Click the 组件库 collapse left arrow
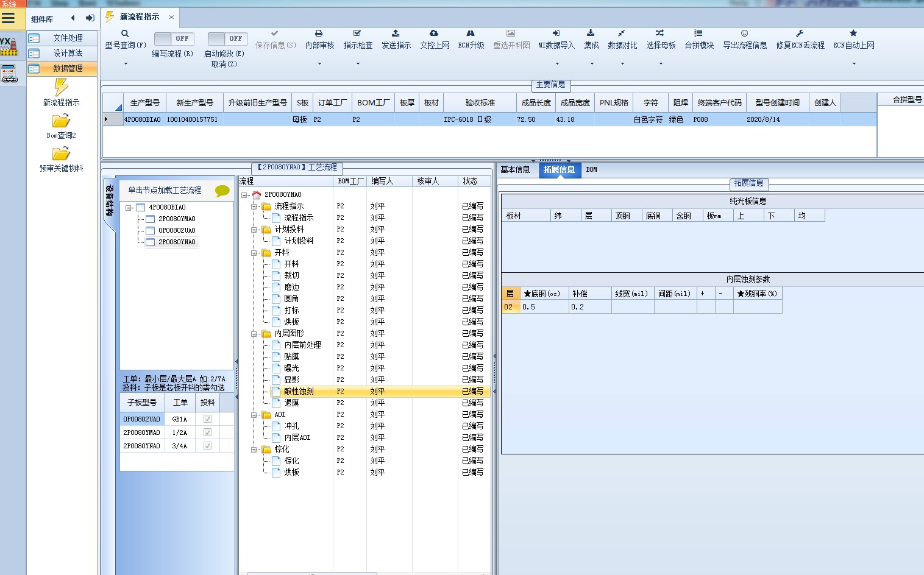The width and height of the screenshot is (924, 575). tap(73, 18)
